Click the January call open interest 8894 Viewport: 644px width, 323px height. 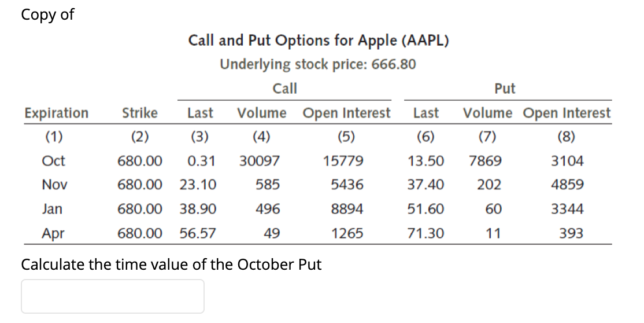347,209
